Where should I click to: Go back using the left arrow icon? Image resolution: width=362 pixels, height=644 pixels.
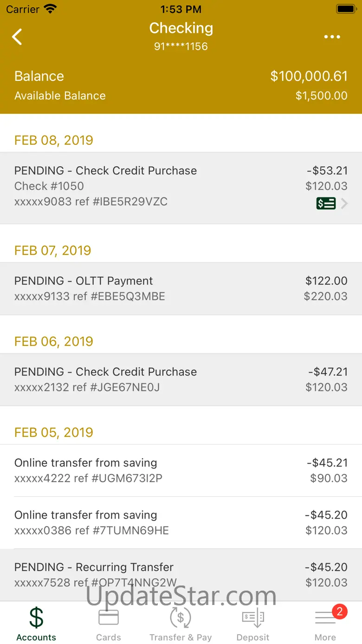point(17,37)
